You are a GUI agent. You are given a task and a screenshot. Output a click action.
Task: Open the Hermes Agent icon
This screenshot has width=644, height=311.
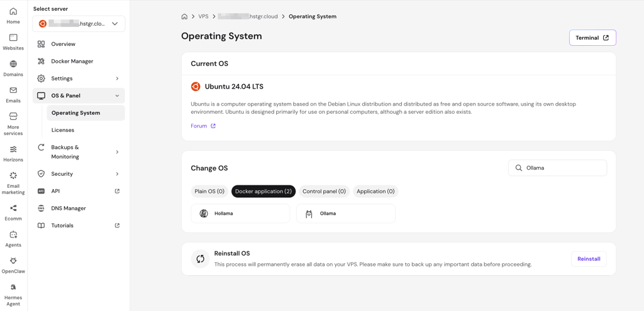pyautogui.click(x=13, y=287)
